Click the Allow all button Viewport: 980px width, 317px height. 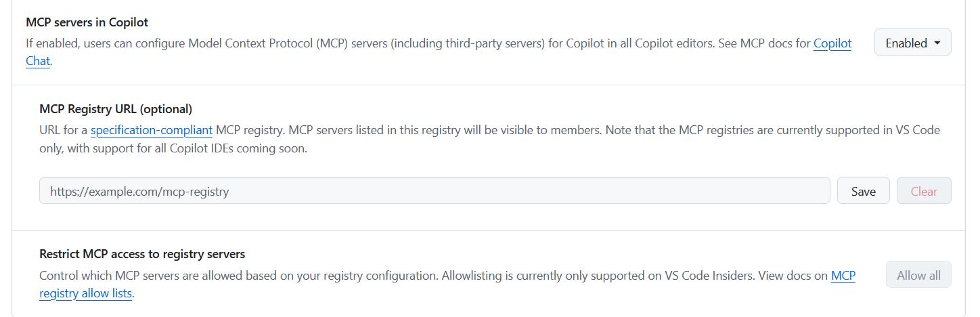point(918,275)
